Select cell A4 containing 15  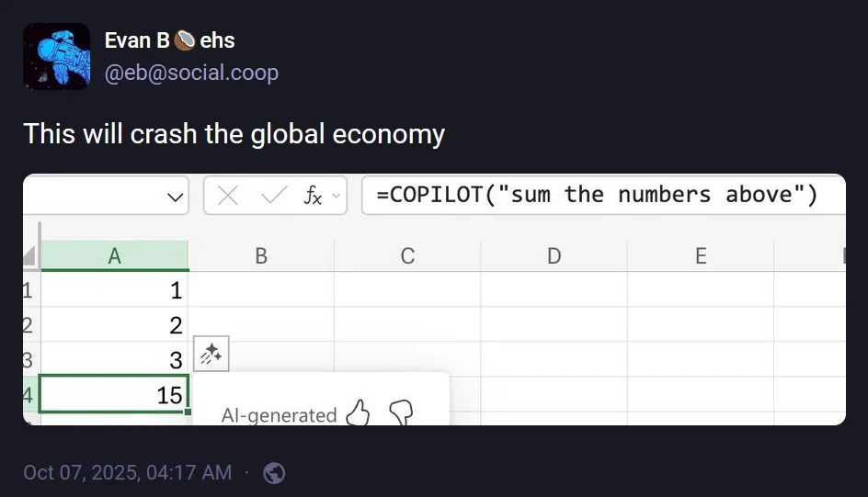coord(114,395)
